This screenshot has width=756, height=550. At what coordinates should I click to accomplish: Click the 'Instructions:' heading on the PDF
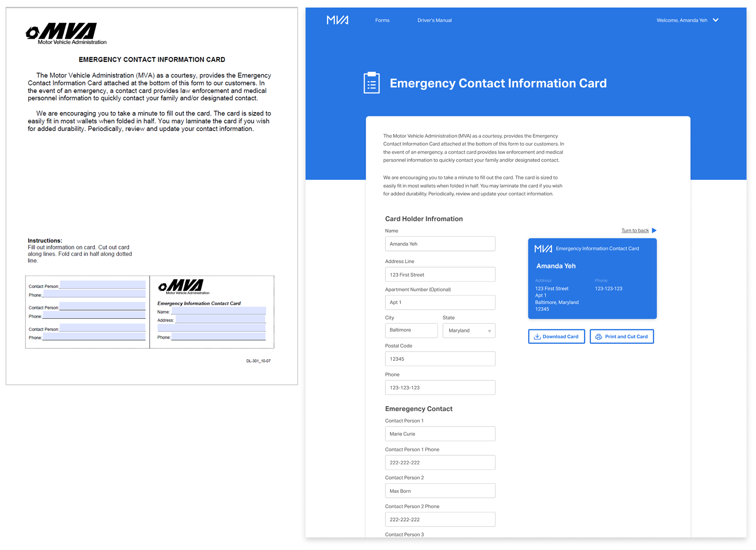[x=45, y=240]
